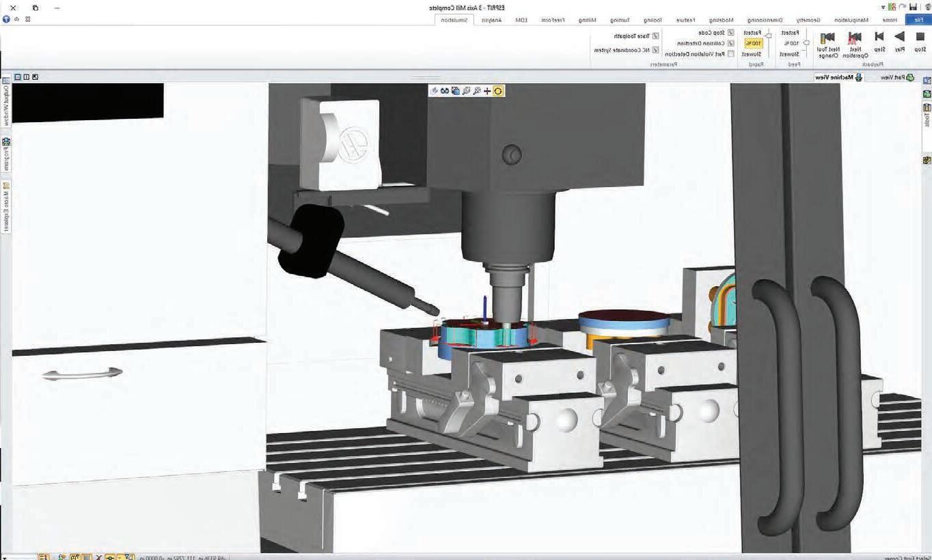The height and width of the screenshot is (560, 932).
Task: Toggle the Collision Detection checkbox
Action: [x=730, y=43]
